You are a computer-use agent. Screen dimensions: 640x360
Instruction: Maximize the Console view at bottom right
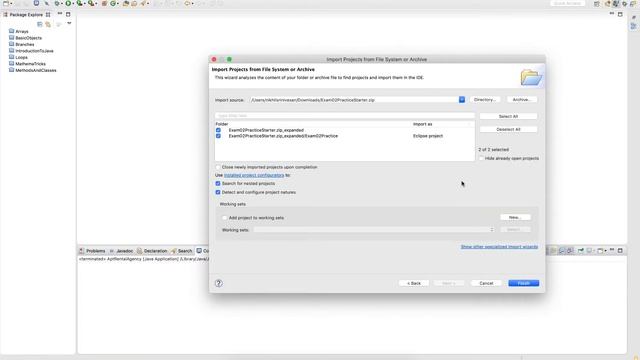620,250
